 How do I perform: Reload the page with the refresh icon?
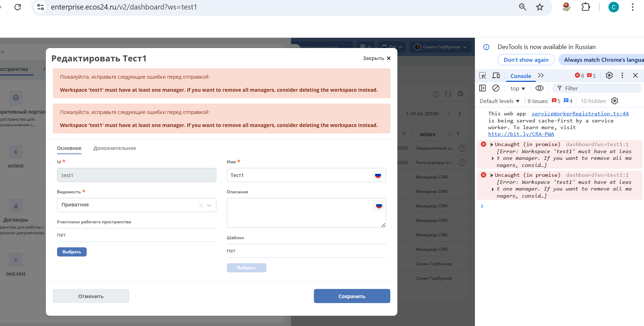coord(18,7)
